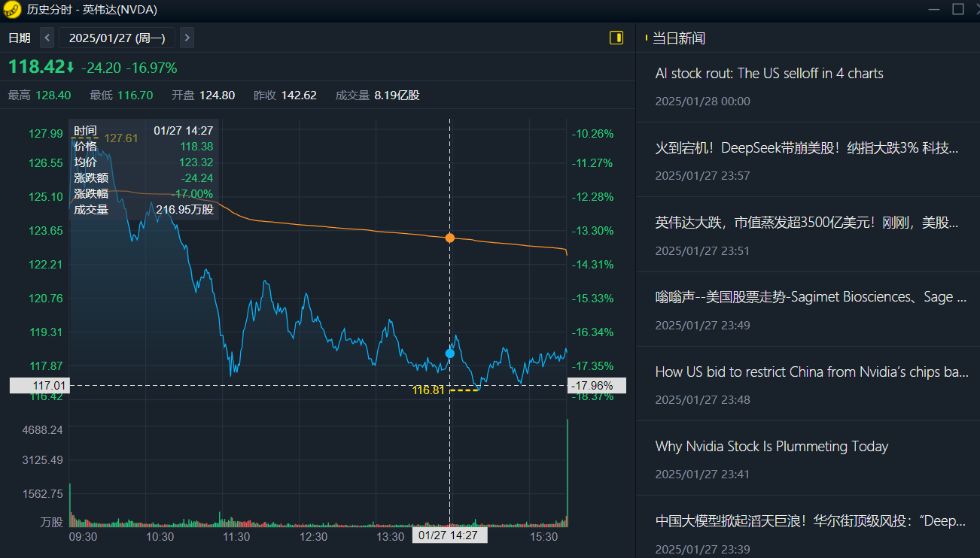Click the orange average-price marker on the chart
This screenshot has width=980, height=558.
pyautogui.click(x=450, y=238)
